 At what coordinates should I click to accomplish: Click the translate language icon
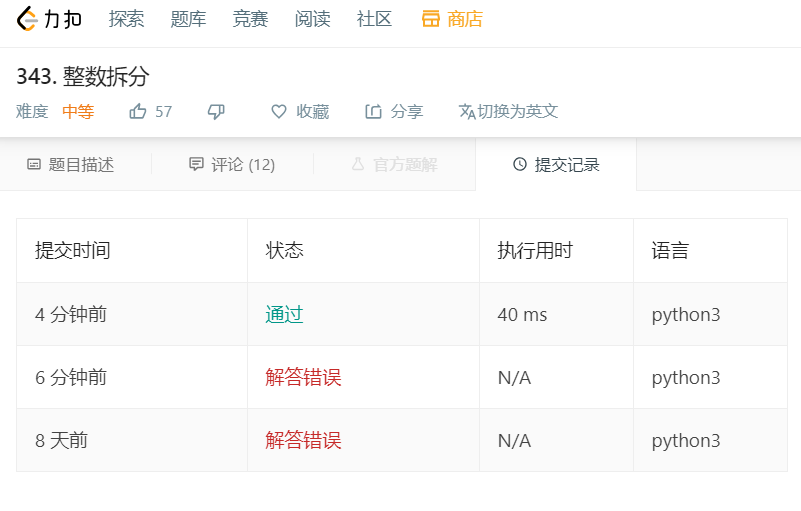(467, 111)
